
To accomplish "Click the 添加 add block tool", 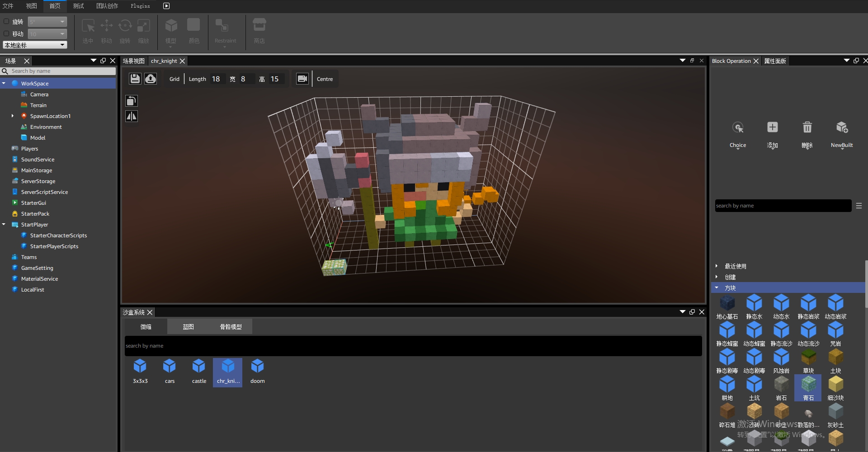I will 773,135.
